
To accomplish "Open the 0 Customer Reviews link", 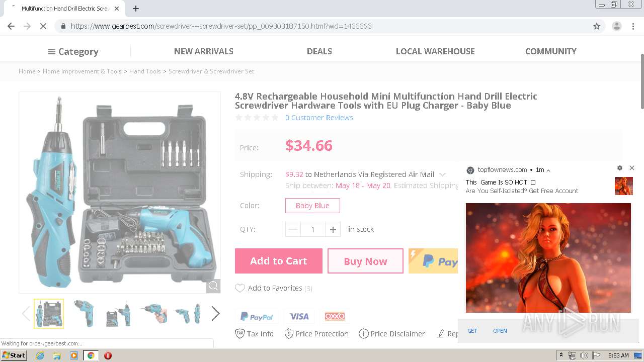I will point(319,118).
